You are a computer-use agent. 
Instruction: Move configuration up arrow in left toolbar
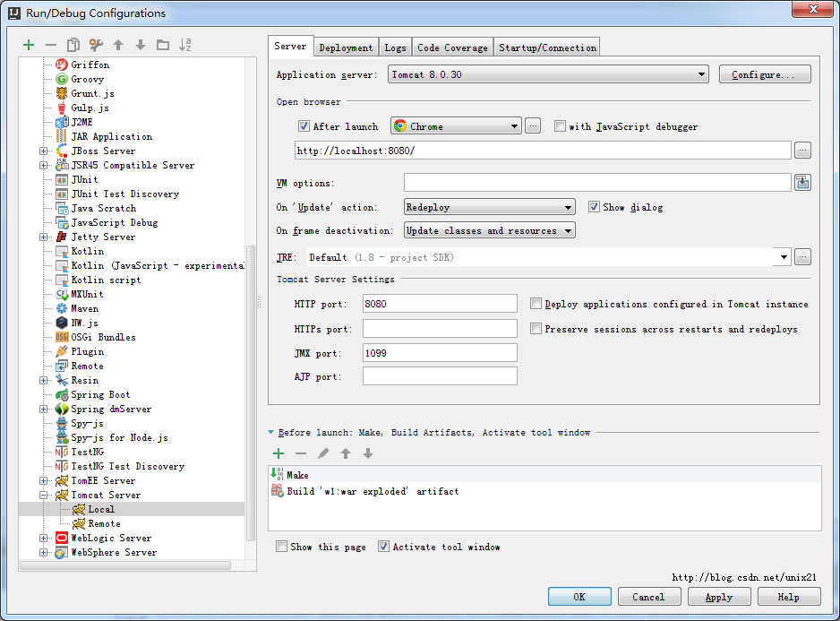click(x=118, y=45)
